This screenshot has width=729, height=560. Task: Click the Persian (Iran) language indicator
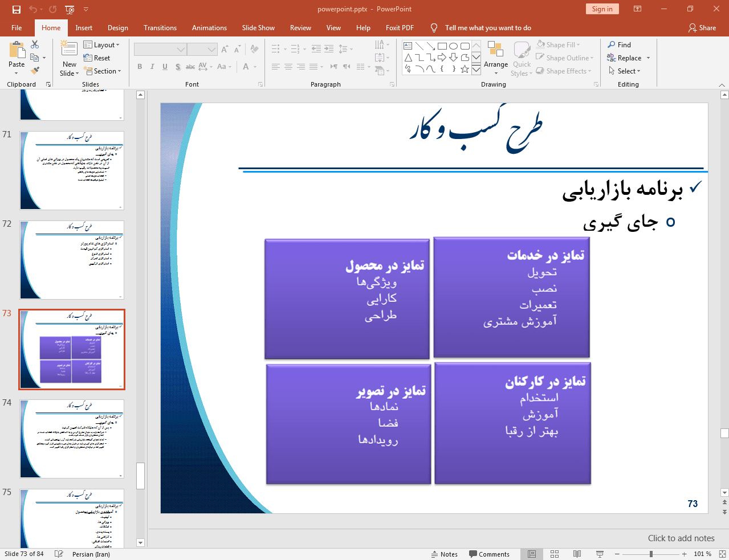[91, 554]
